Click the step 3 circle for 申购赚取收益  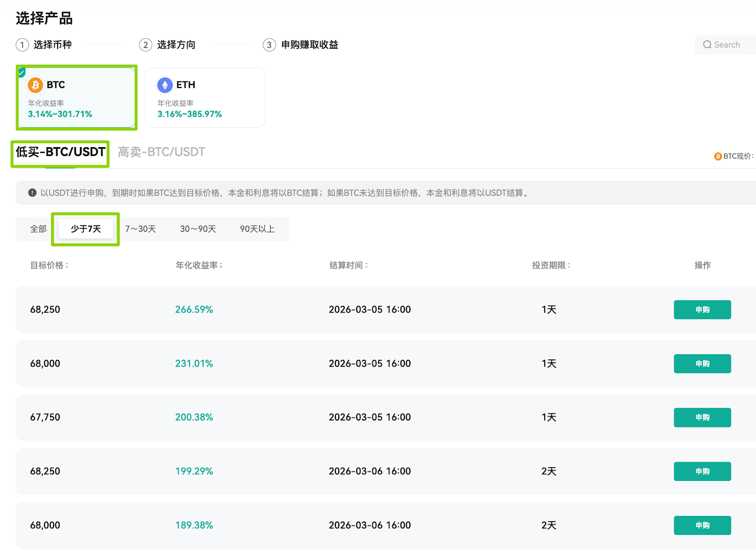269,45
